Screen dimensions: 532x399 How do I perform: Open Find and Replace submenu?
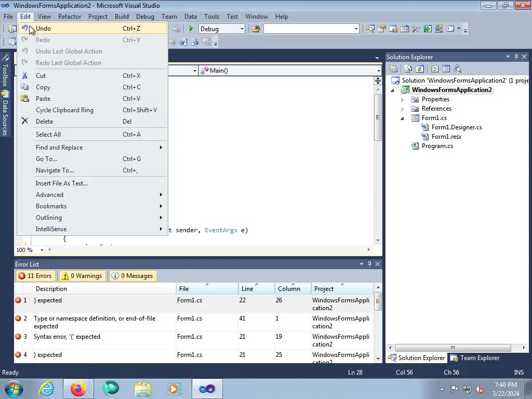pos(92,147)
